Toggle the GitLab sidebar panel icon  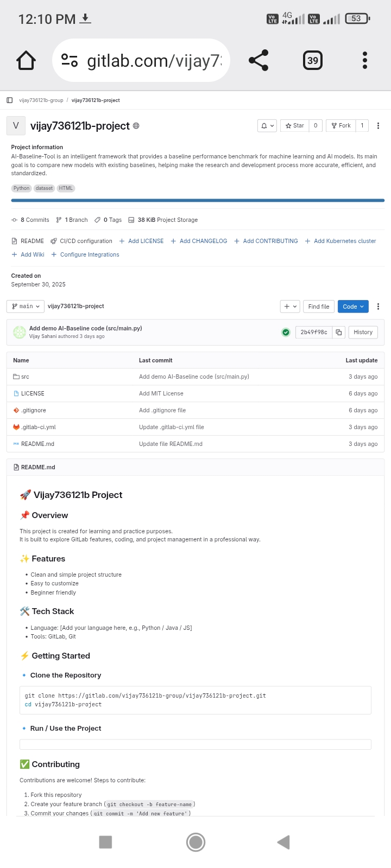[10, 100]
